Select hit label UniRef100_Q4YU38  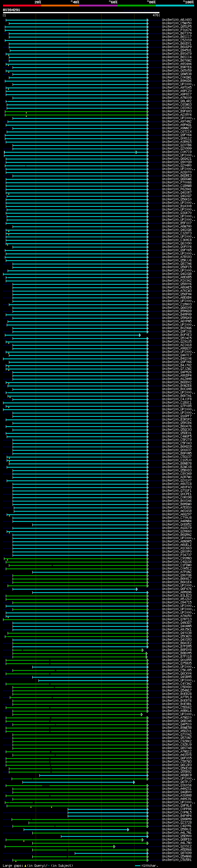[x=177, y=633]
